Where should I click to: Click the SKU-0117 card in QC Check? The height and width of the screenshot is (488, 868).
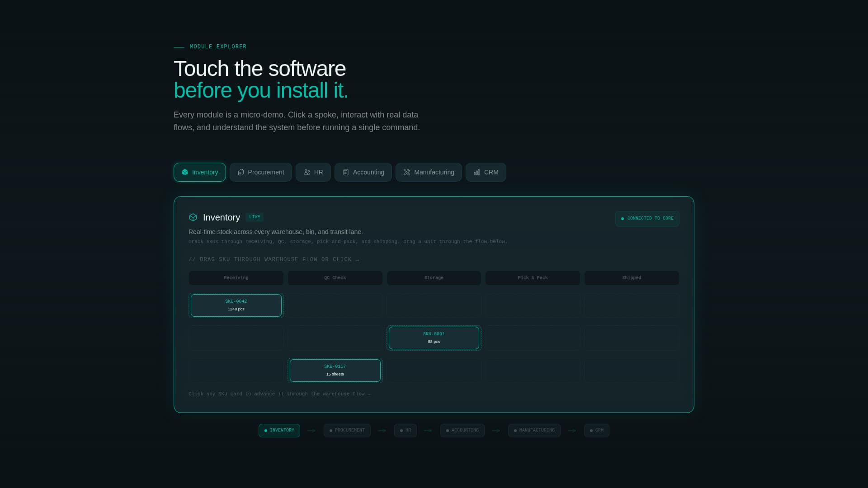click(335, 371)
